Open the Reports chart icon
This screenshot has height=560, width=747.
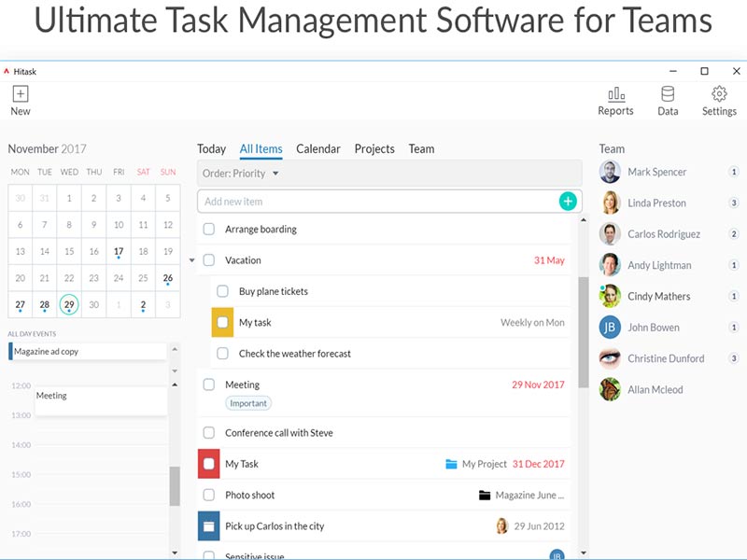coord(615,93)
